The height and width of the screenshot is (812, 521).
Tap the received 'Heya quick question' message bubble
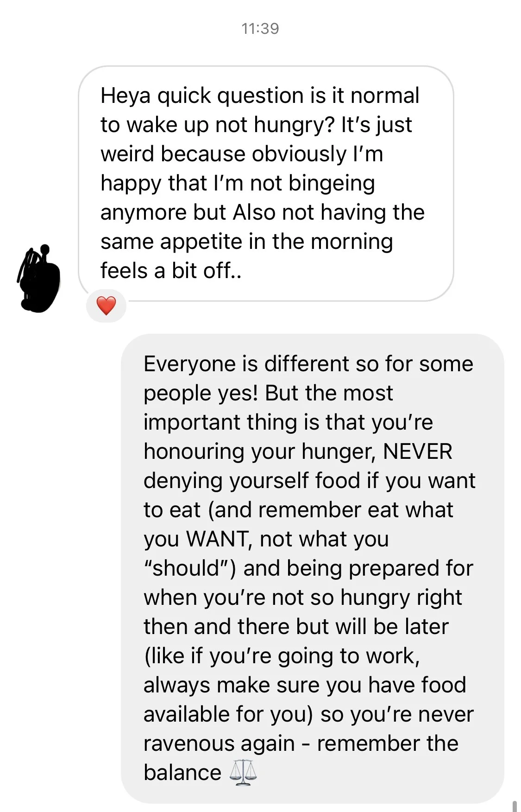(266, 184)
